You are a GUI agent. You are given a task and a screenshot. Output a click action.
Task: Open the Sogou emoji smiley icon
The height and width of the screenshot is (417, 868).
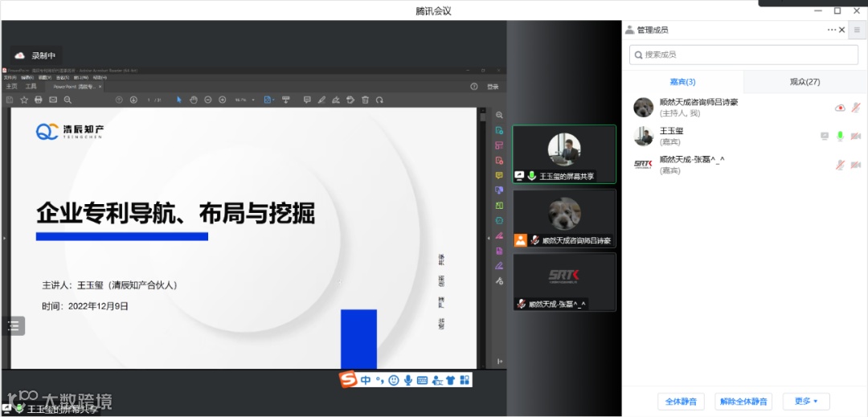(x=394, y=380)
